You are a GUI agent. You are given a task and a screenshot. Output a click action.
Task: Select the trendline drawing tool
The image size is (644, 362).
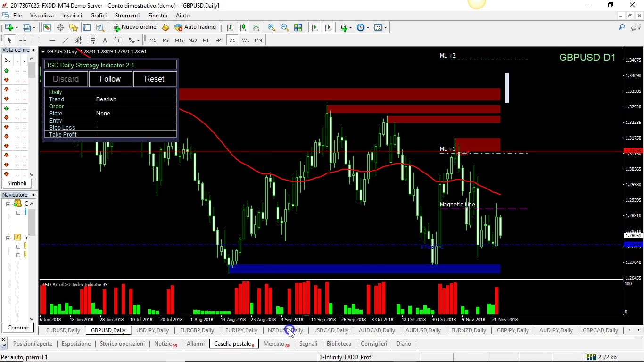pyautogui.click(x=66, y=41)
